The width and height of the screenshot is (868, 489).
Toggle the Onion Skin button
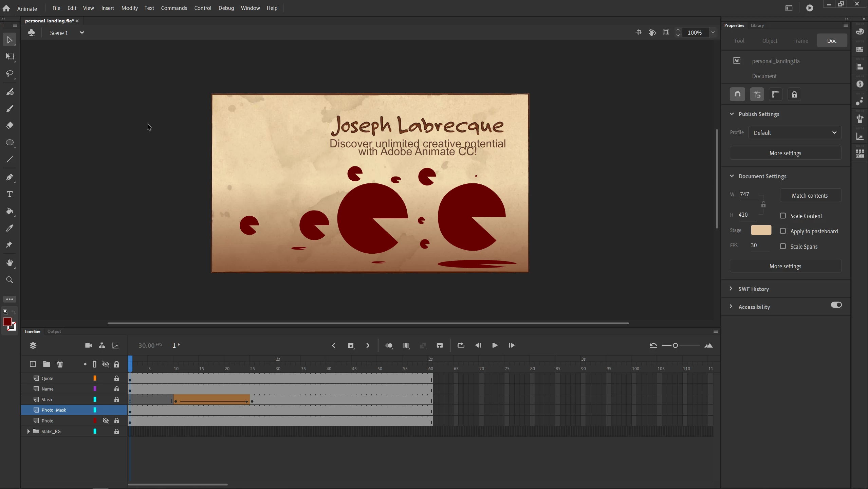(x=389, y=346)
